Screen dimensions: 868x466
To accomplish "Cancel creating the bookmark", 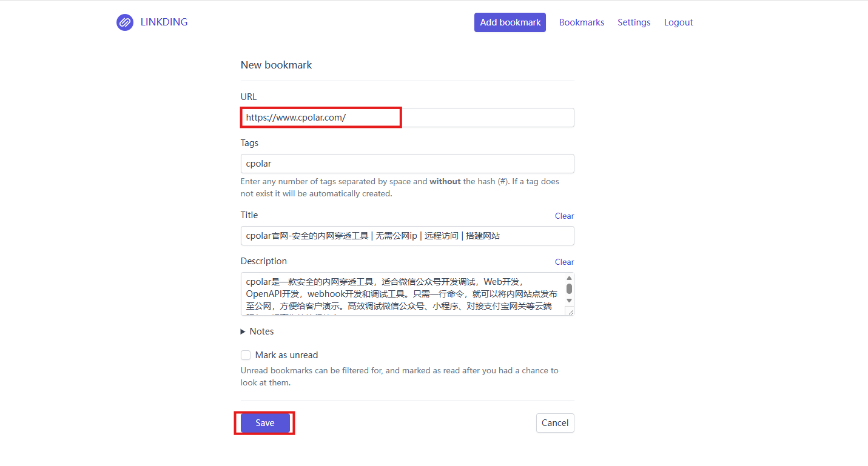I will 555,423.
